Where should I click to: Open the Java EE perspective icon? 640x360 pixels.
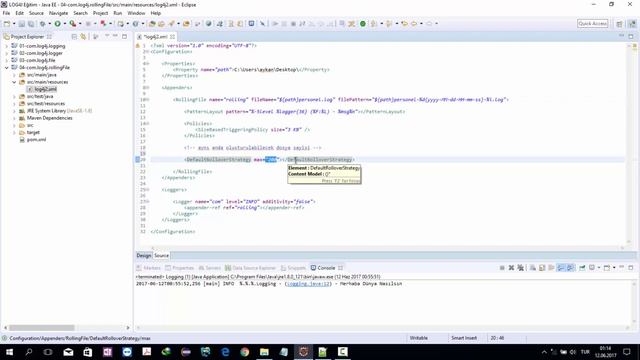tap(632, 24)
